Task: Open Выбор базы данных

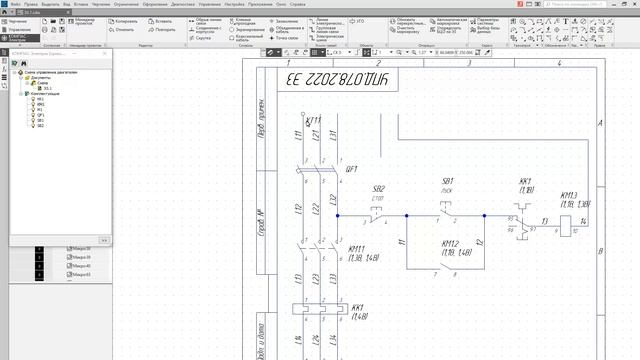Action: (x=484, y=30)
